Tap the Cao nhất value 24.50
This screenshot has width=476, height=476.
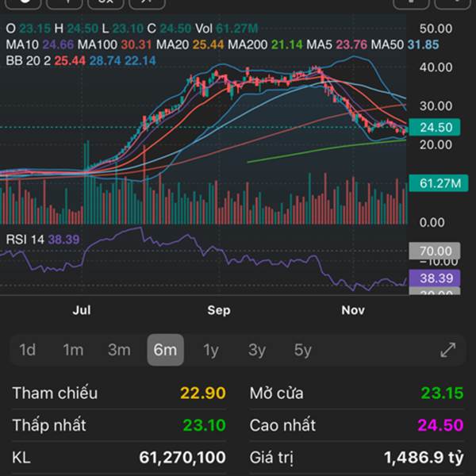[440, 425]
